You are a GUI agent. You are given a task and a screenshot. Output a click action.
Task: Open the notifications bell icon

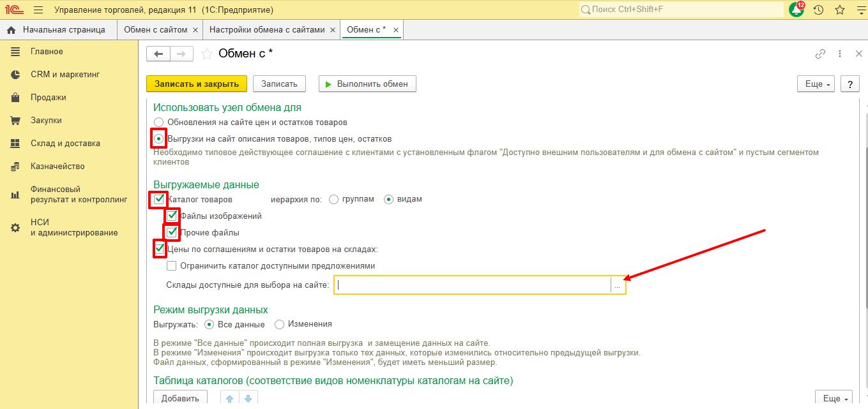pos(796,10)
